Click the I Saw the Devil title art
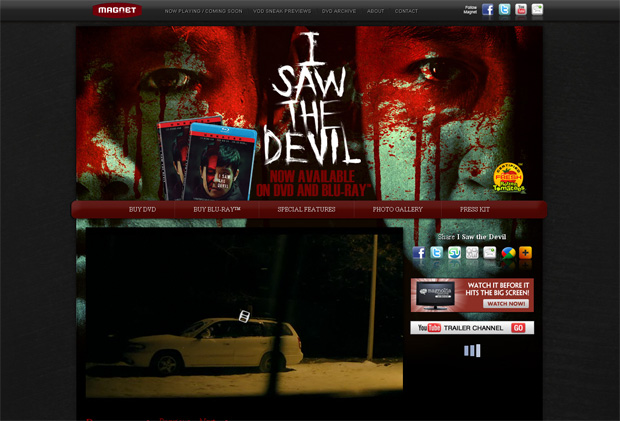Viewport: 620px width, 421px height. 310,99
